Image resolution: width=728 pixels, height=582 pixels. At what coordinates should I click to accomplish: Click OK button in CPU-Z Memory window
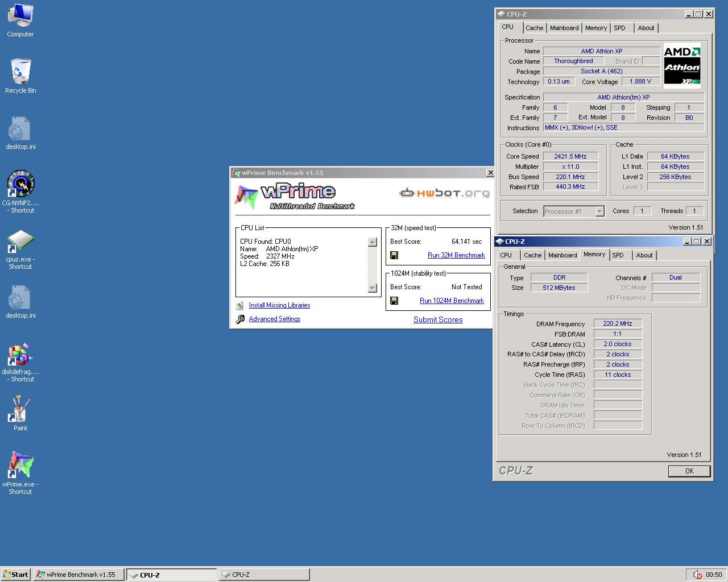[x=689, y=471]
